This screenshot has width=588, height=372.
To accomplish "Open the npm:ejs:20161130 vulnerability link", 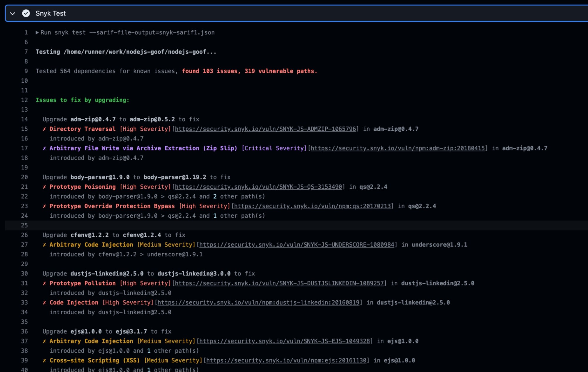I will tap(286, 361).
